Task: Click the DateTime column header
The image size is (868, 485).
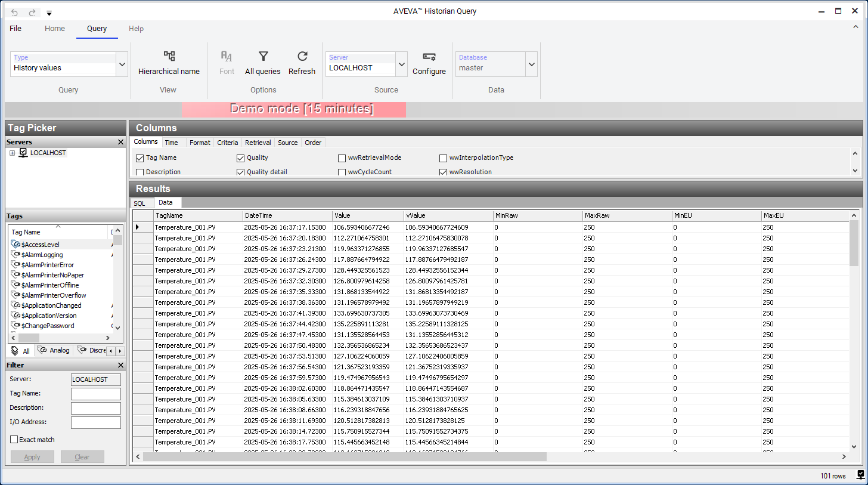Action: [287, 215]
